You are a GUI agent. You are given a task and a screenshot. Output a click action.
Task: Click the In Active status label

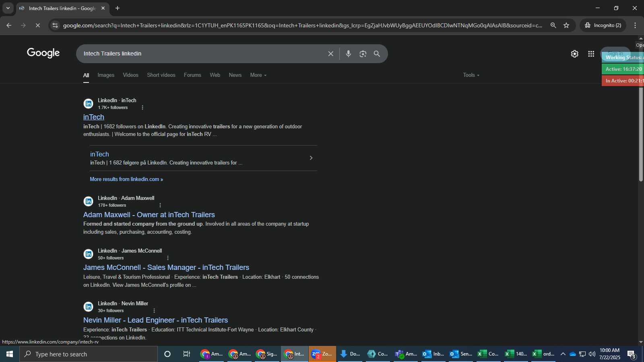click(x=623, y=81)
